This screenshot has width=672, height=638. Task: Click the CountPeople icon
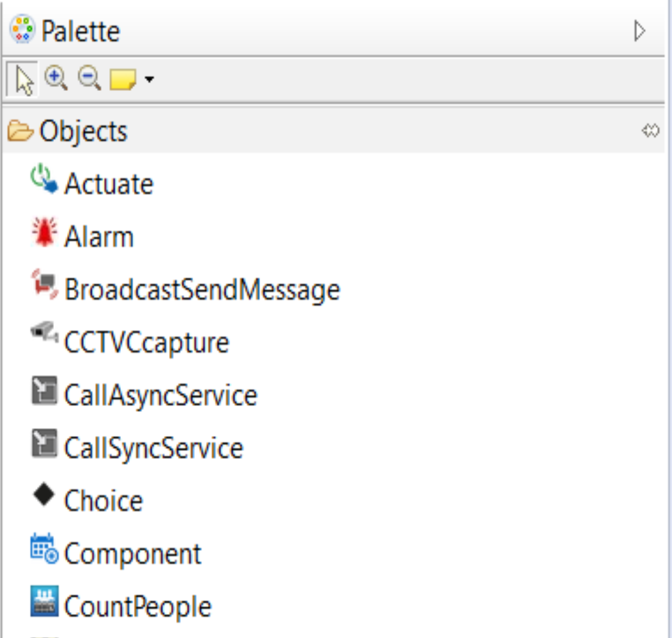tap(44, 602)
